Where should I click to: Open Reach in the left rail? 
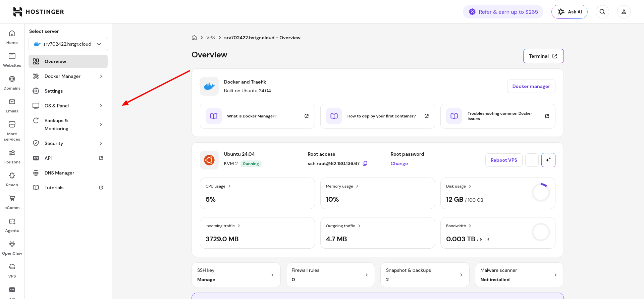pyautogui.click(x=12, y=180)
